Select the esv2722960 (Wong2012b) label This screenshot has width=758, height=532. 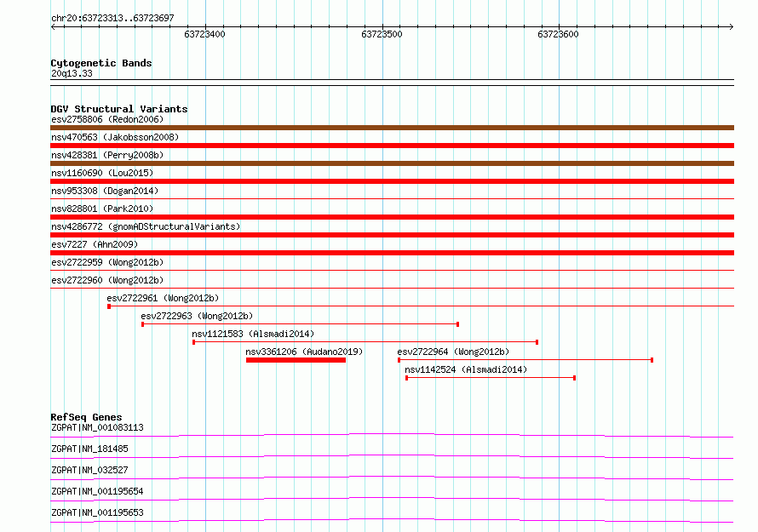107,280
